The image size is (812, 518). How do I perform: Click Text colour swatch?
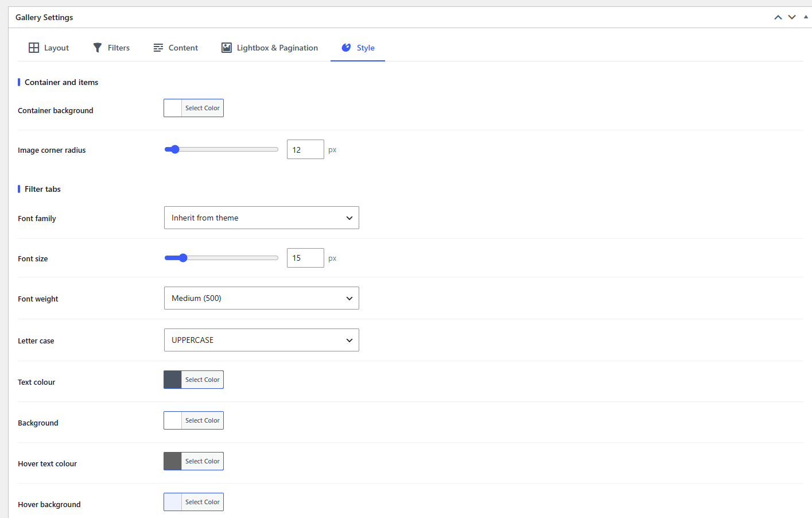[x=173, y=380]
